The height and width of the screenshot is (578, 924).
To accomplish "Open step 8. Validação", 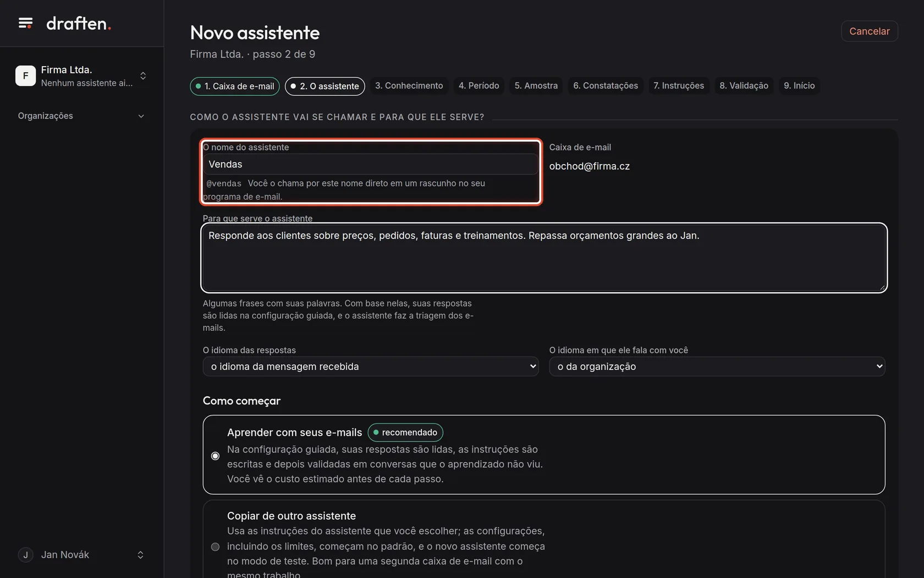I will [744, 86].
